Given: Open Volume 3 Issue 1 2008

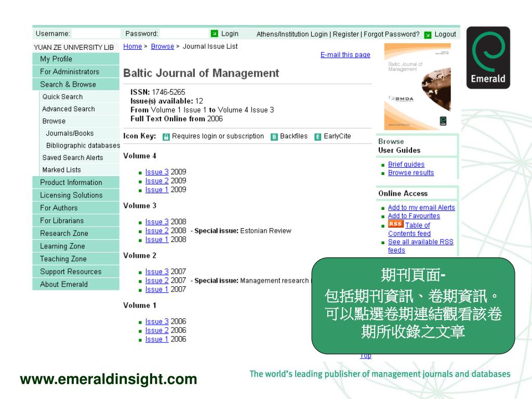Looking at the screenshot, I should tap(157, 240).
